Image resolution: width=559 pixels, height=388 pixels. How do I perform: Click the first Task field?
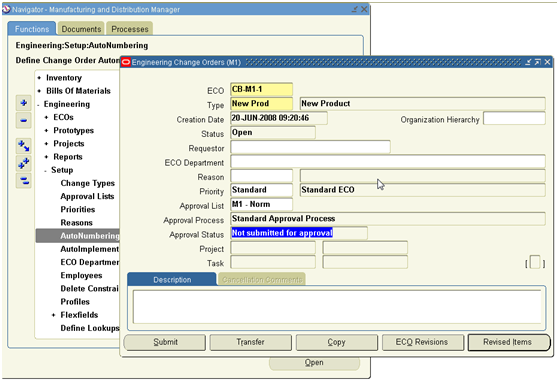[x=273, y=262]
